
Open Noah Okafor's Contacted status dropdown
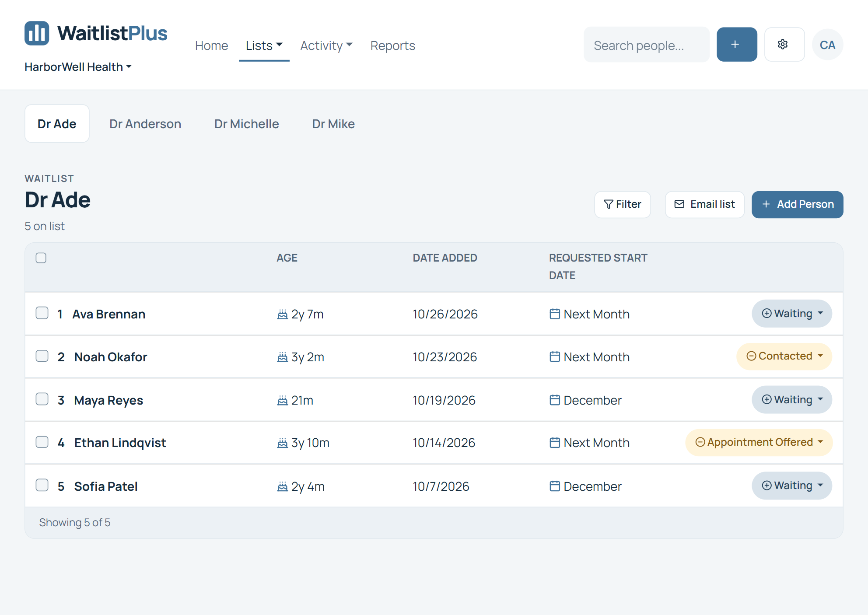[x=784, y=356]
